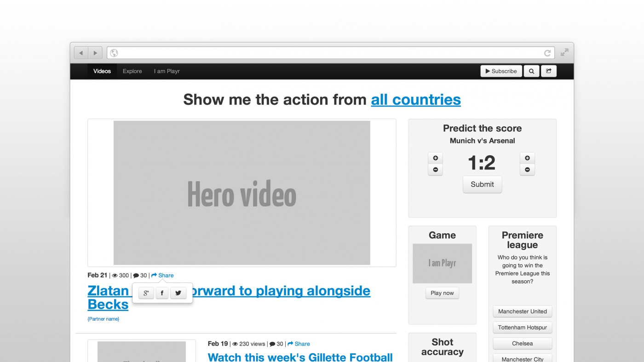Viewport: 644px width, 362px height.
Task: Decrease Munich score with the left minus
Action: tap(435, 170)
